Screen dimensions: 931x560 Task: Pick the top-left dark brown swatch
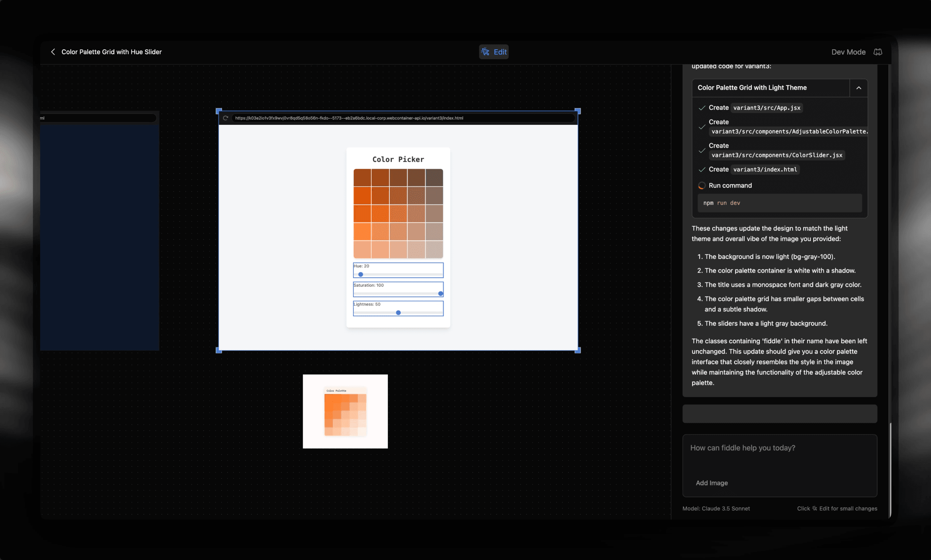pos(362,177)
